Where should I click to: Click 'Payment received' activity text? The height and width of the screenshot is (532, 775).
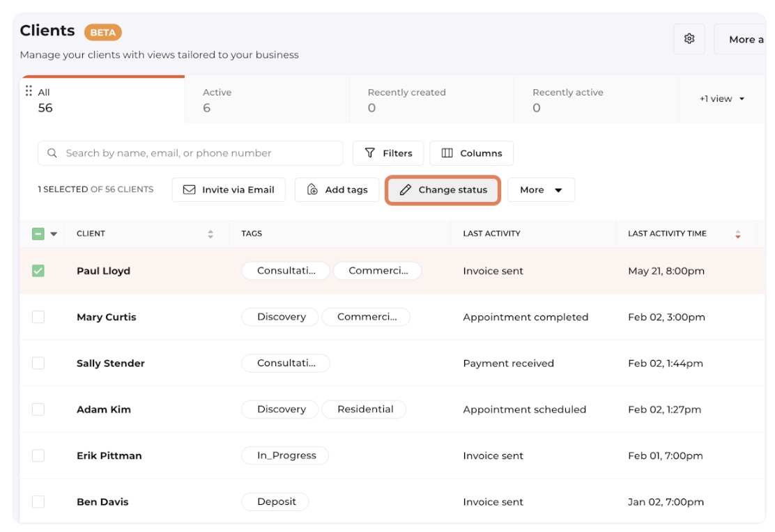click(509, 363)
